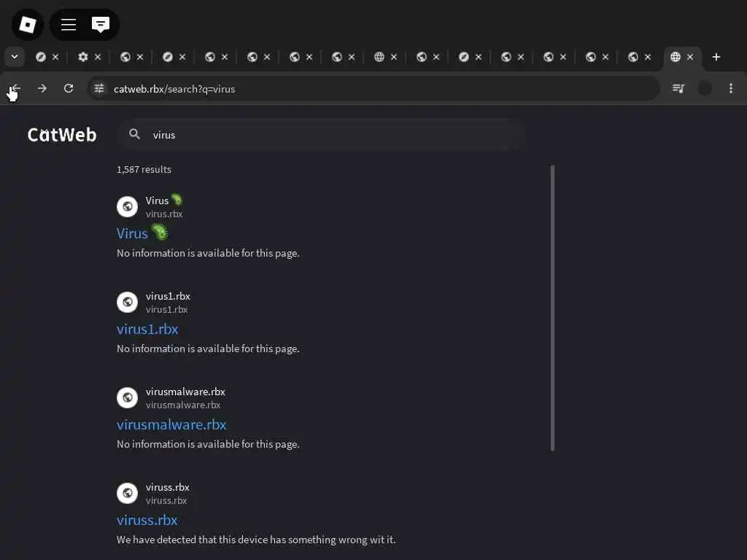The width and height of the screenshot is (747, 560).
Task: Switch to the settings gear tab
Action: click(83, 57)
